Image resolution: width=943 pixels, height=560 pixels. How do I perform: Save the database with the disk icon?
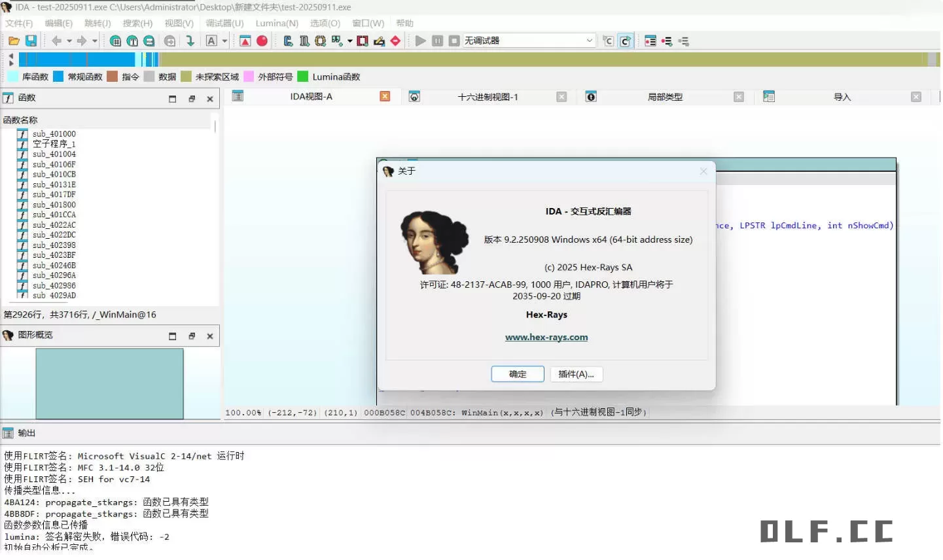30,41
